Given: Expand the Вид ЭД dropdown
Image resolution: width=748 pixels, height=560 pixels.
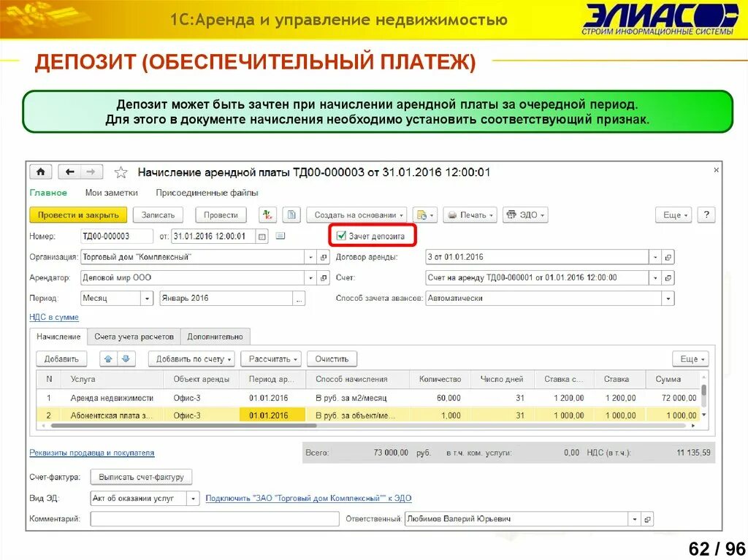Looking at the screenshot, I should [193, 499].
